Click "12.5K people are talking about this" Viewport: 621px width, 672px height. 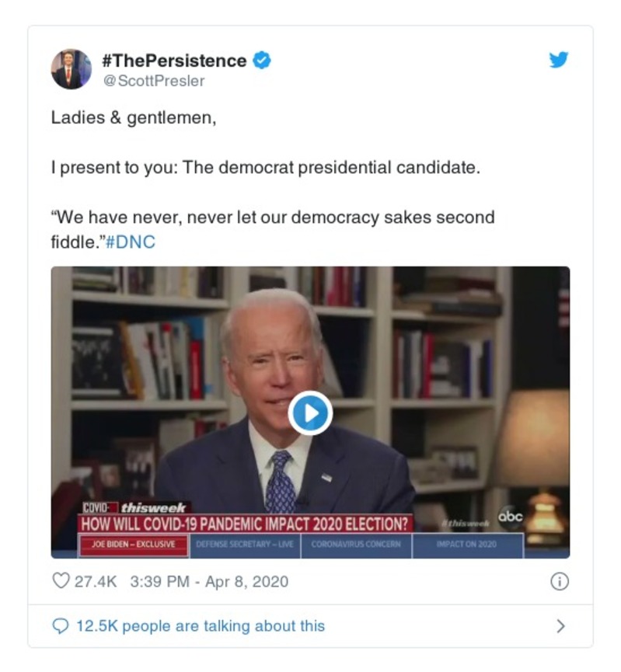coord(201,626)
